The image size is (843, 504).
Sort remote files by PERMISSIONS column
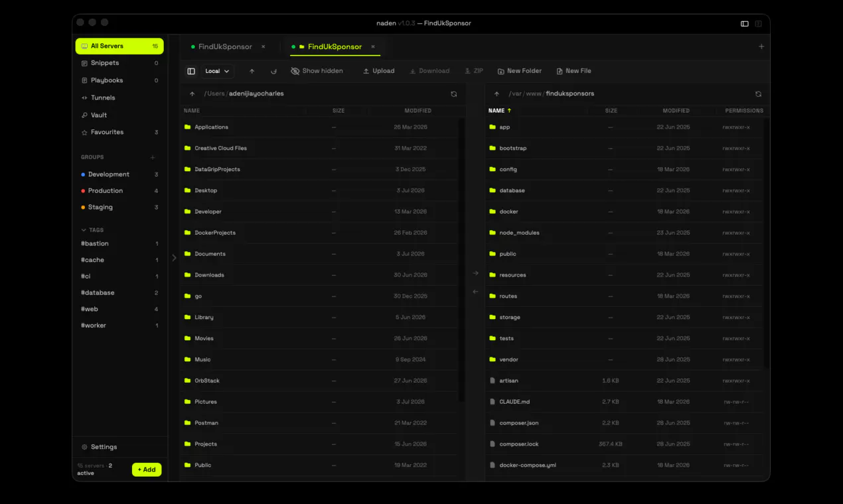[744, 111]
